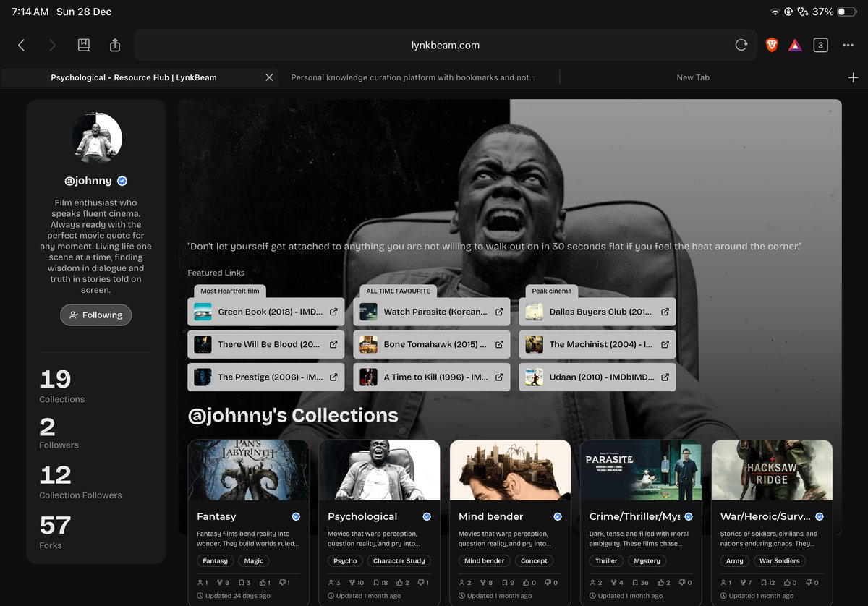Open external link icon for Udaan
The image size is (868, 606).
point(665,377)
